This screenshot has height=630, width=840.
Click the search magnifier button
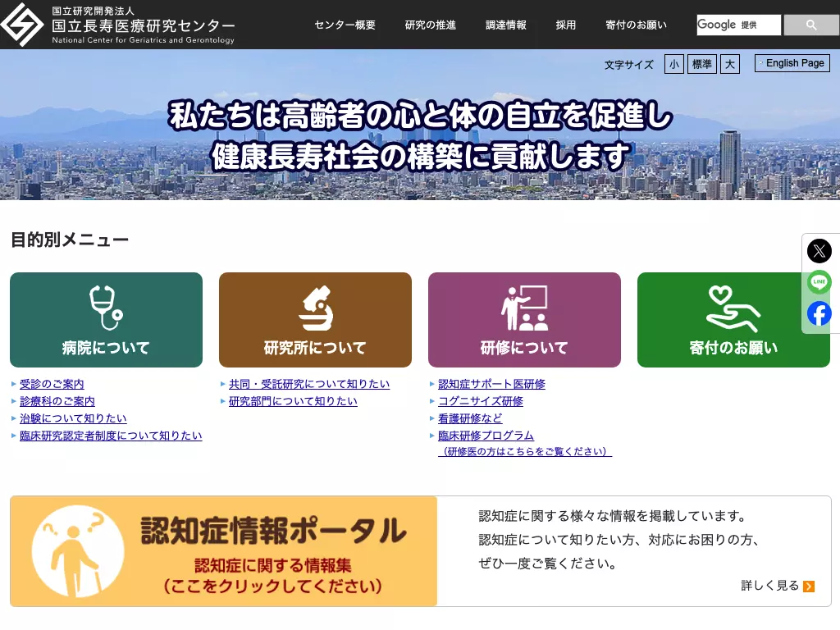811,25
